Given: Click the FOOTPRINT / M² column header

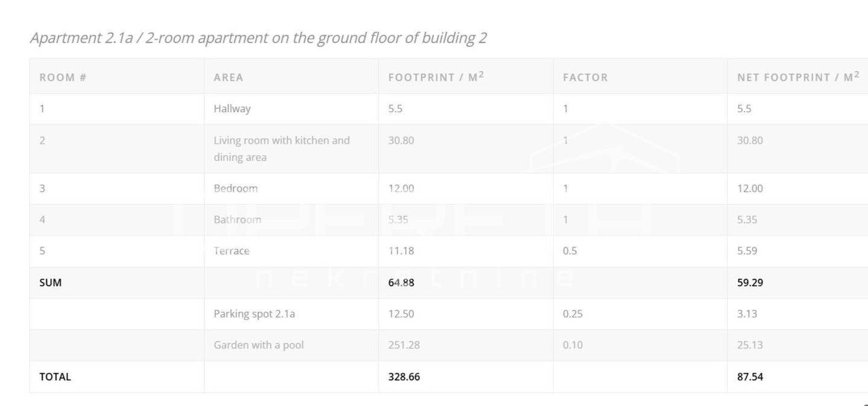Looking at the screenshot, I should 436,77.
